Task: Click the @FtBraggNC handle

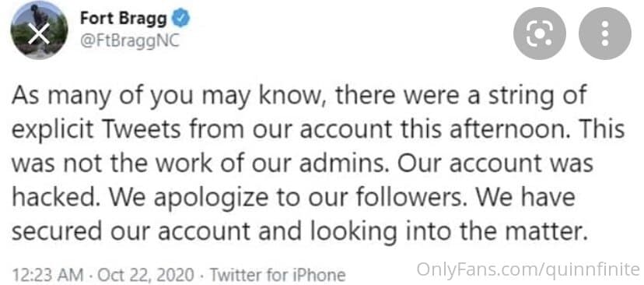Action: point(129,41)
